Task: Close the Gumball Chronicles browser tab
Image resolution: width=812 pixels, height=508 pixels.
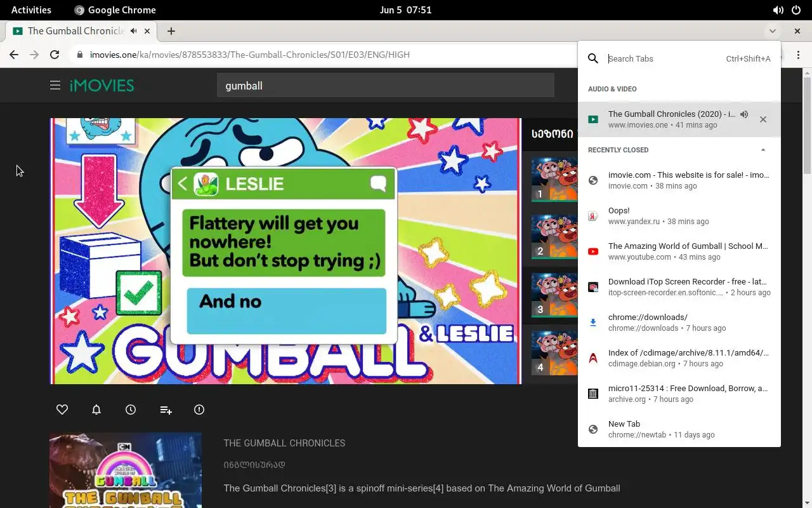Action: point(147,30)
